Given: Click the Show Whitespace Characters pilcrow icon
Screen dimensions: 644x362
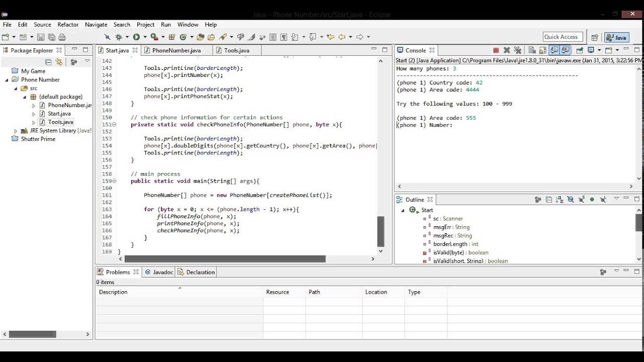Looking at the screenshot, I should tap(284, 37).
